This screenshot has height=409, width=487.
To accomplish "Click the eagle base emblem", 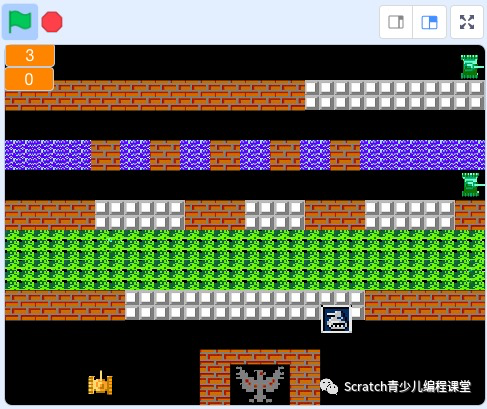I will tap(260, 384).
